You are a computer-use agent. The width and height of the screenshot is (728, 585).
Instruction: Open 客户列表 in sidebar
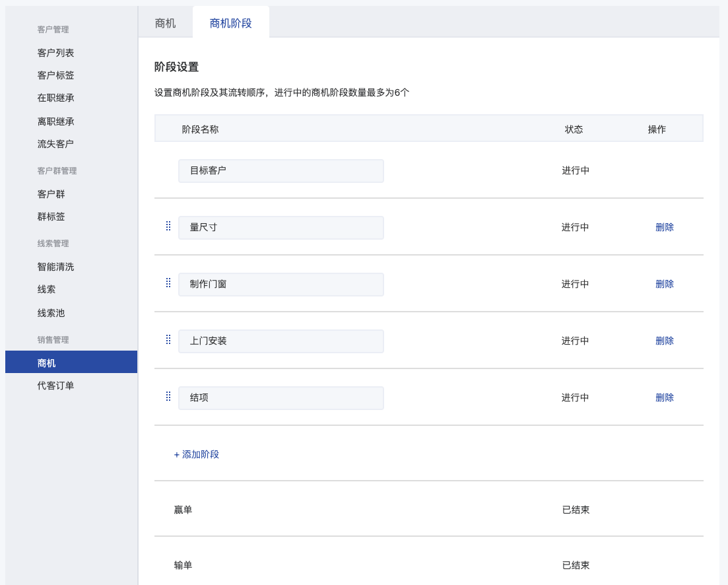55,53
